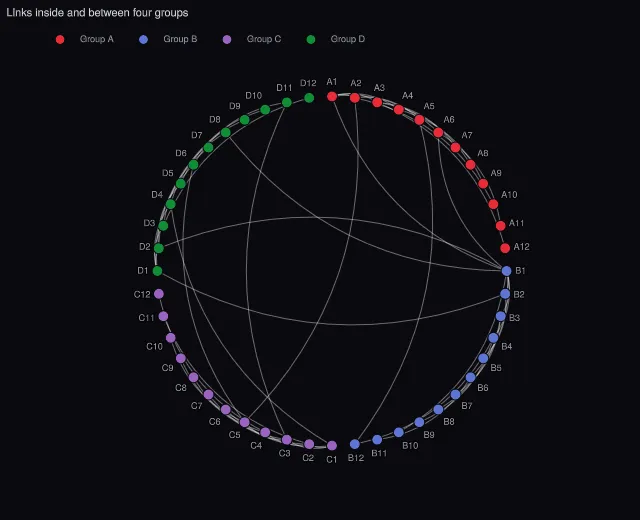
Task: Click blue node B6
Action: click(470, 378)
